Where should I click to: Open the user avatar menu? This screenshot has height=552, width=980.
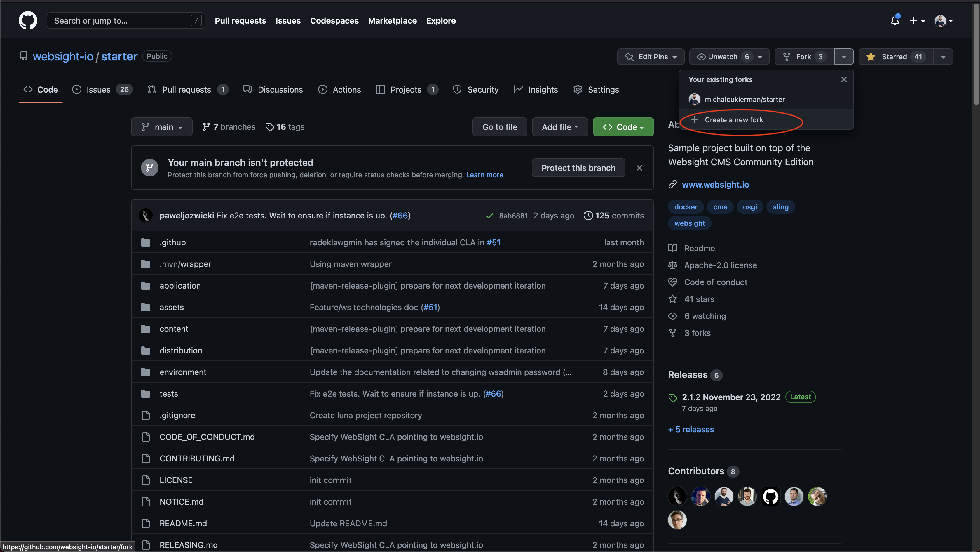[944, 21]
